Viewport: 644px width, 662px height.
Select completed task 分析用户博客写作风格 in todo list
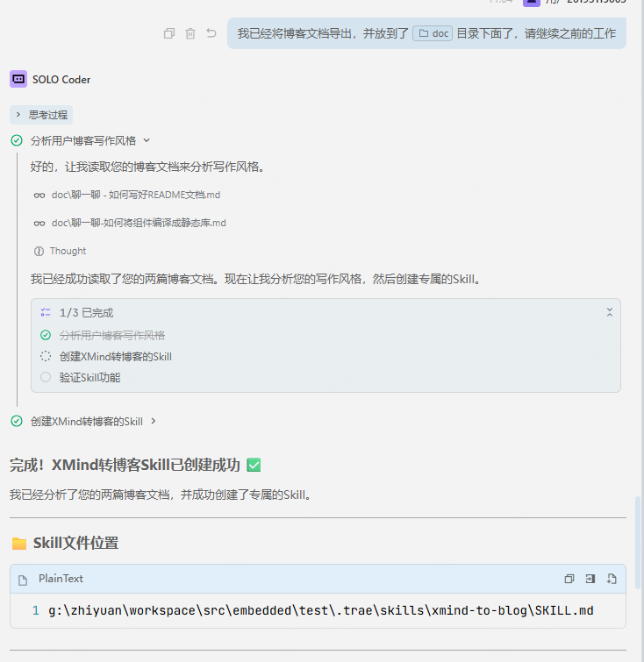click(112, 335)
